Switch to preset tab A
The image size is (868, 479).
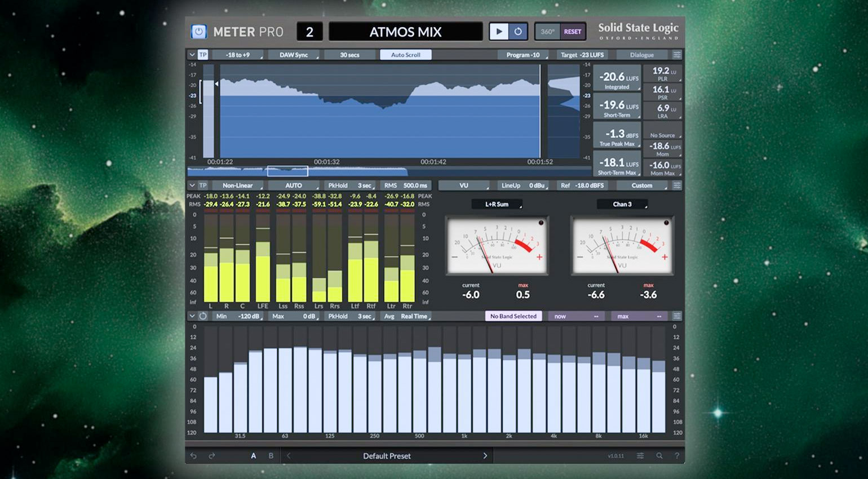[254, 455]
